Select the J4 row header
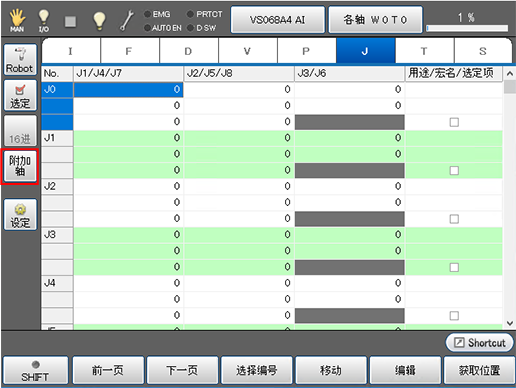The width and height of the screenshot is (516, 388). (57, 283)
